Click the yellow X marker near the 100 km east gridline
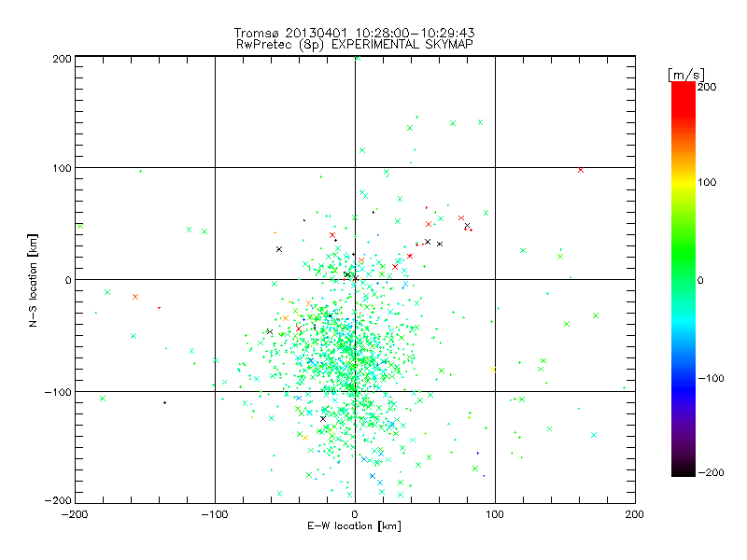 click(493, 370)
